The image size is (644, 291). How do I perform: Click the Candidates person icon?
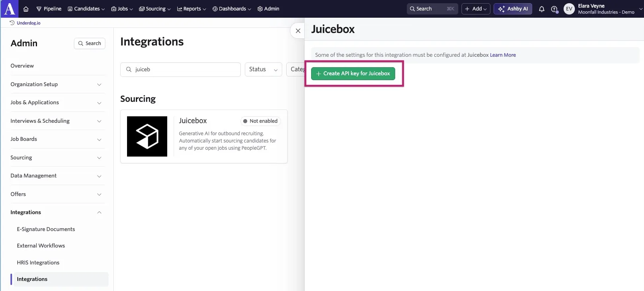click(x=70, y=9)
